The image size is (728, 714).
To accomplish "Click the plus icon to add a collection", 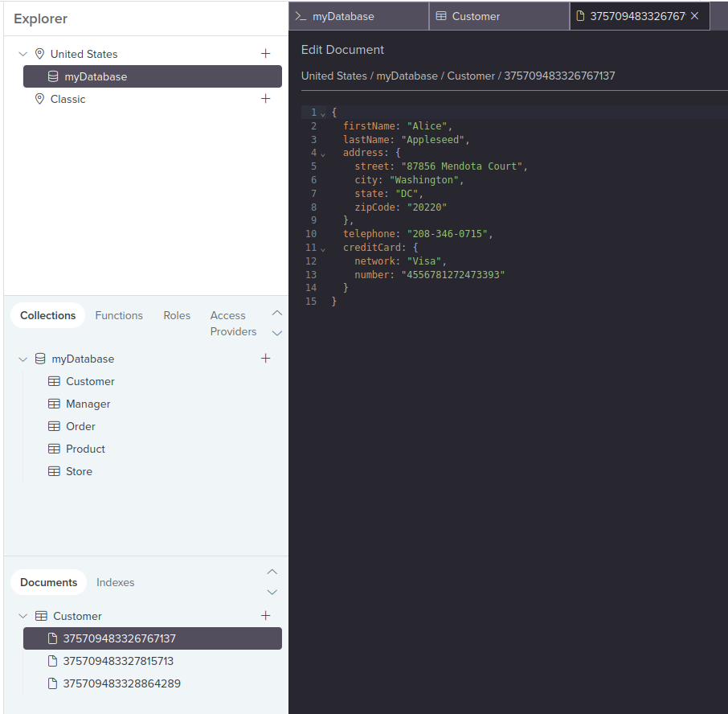I will (x=266, y=359).
